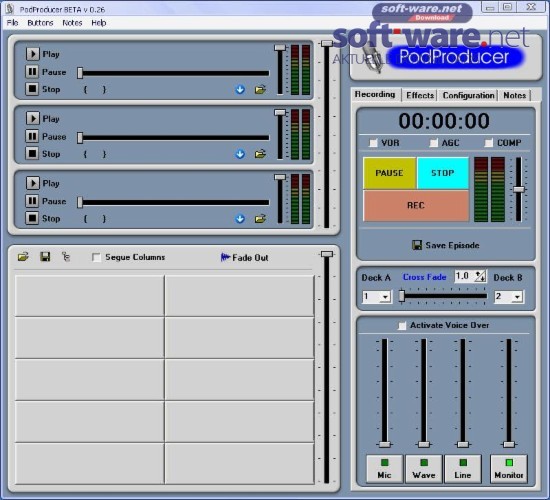
Task: Toggle the COMP checkbox
Action: click(489, 142)
